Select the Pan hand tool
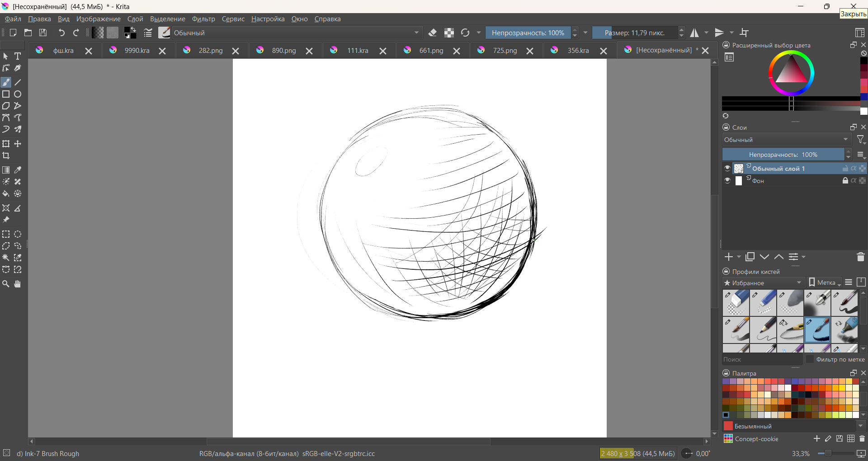Image resolution: width=868 pixels, height=461 pixels. 18,284
